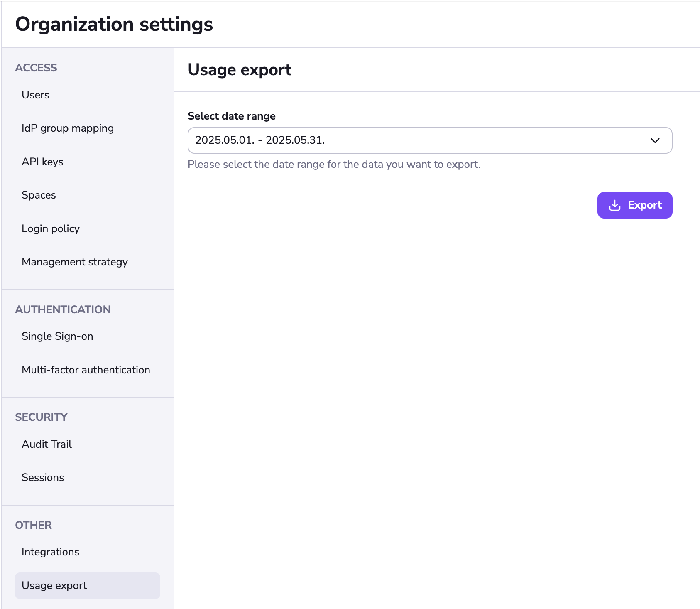The height and width of the screenshot is (609, 700).
Task: View the Audit Trail page
Action: point(47,444)
